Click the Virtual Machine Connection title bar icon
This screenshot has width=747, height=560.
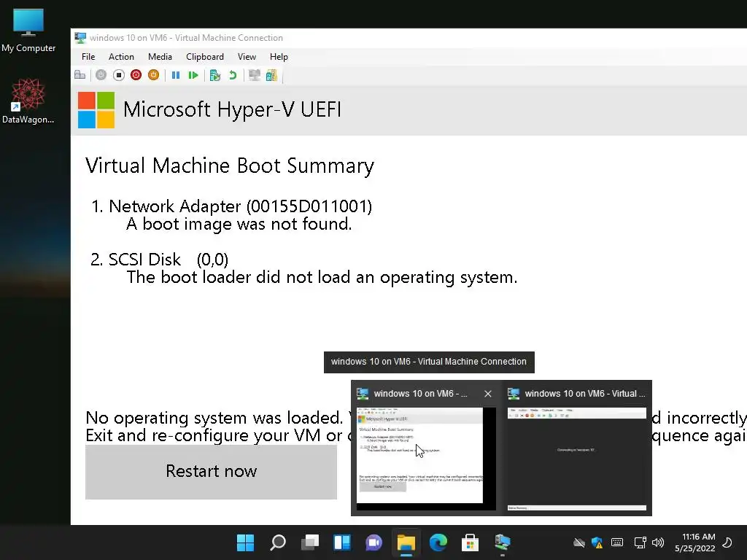80,38
